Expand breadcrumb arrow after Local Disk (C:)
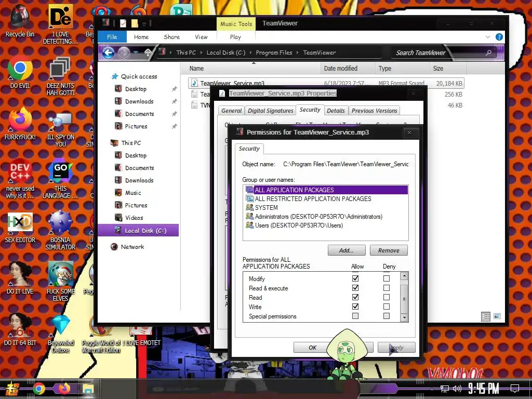This screenshot has height=399, width=532. (x=250, y=52)
